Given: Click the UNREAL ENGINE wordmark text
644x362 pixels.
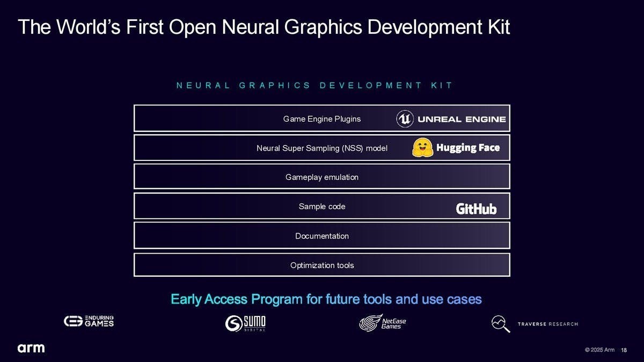Looking at the screenshot, I should coord(462,119).
